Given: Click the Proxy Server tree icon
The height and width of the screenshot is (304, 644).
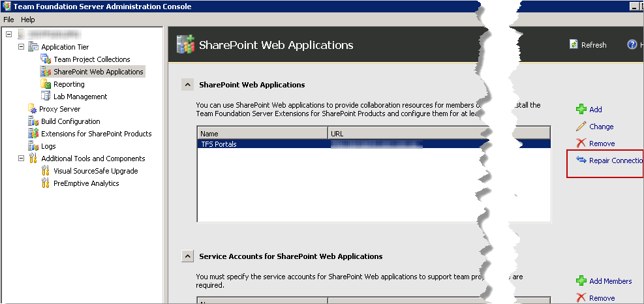Looking at the screenshot, I should coord(33,109).
